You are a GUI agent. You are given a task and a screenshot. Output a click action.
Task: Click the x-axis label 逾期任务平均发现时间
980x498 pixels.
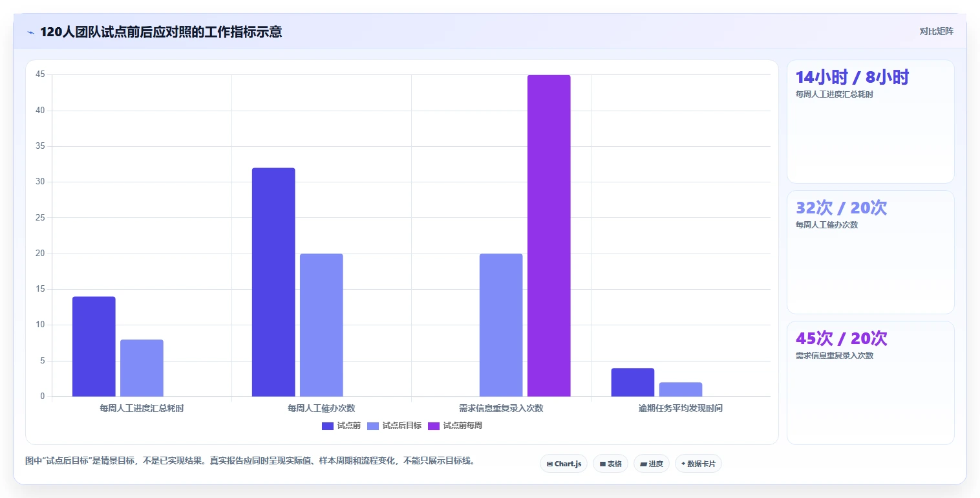tap(681, 408)
